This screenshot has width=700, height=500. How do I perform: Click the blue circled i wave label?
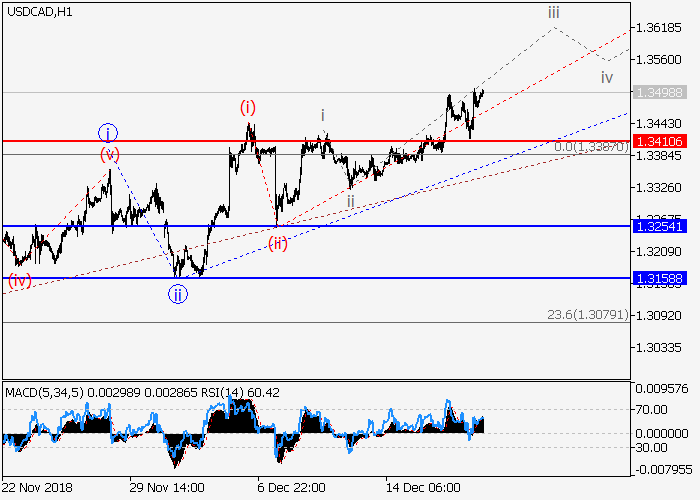coord(108,133)
